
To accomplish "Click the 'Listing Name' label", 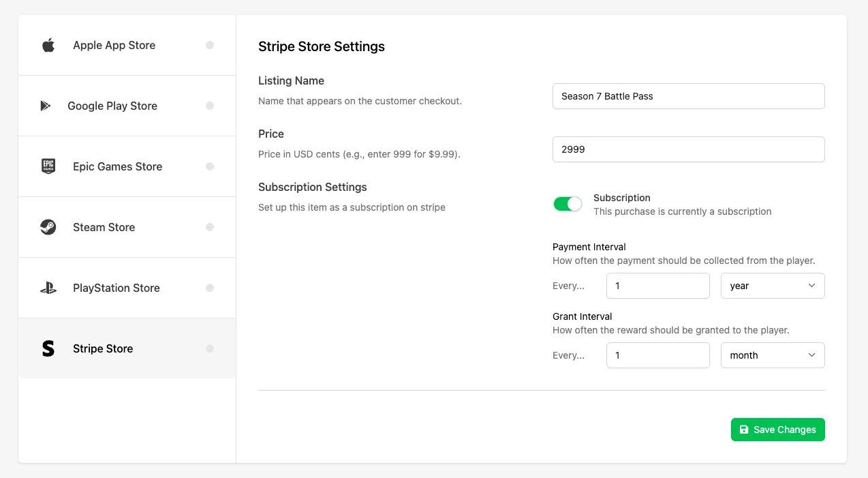I will tap(291, 80).
